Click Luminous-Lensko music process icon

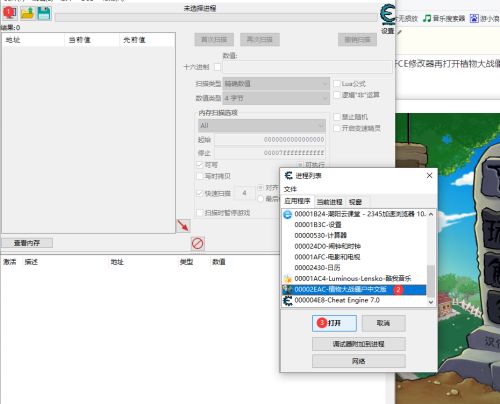point(287,279)
